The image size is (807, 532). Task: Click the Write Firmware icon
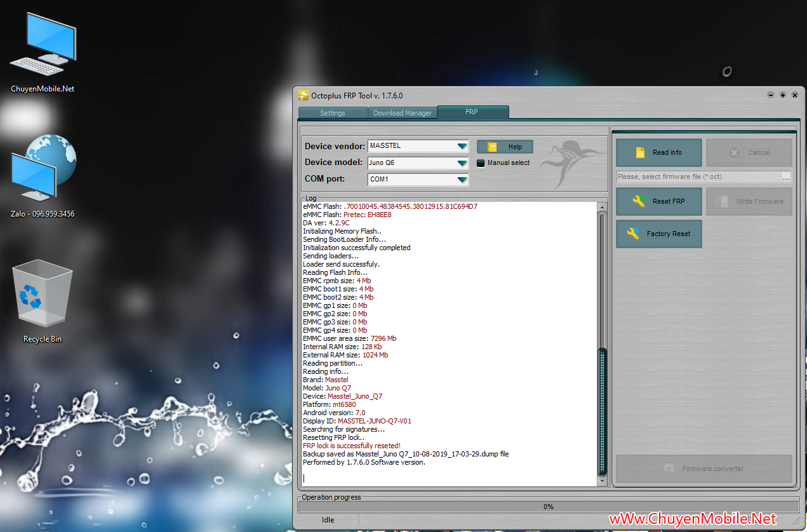(x=721, y=201)
